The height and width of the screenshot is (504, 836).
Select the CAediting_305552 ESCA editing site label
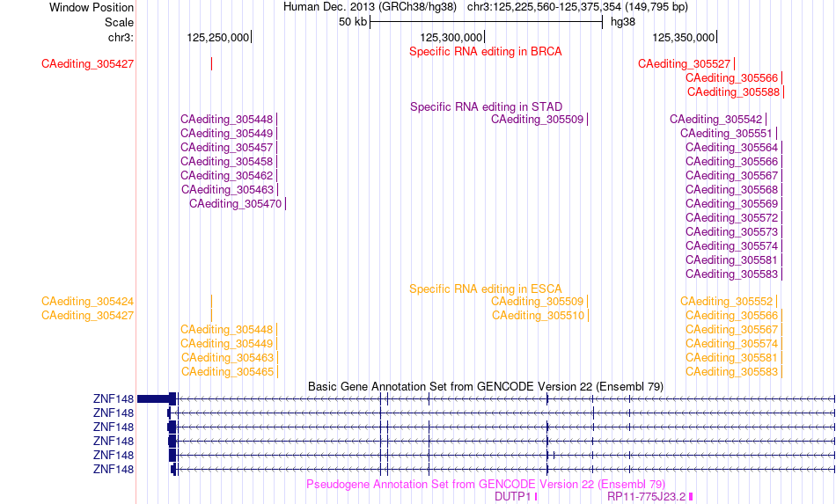[x=726, y=302]
